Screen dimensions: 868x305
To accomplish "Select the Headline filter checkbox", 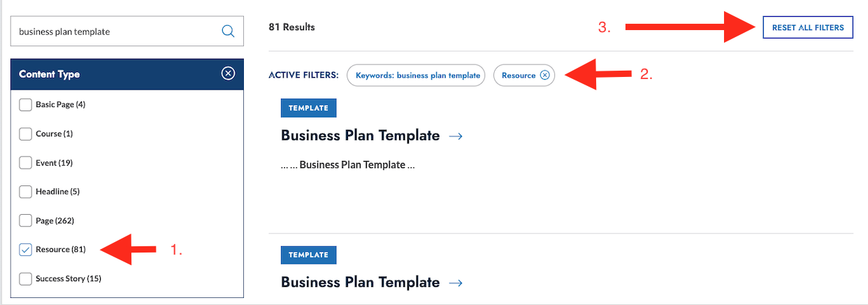I will tap(26, 192).
